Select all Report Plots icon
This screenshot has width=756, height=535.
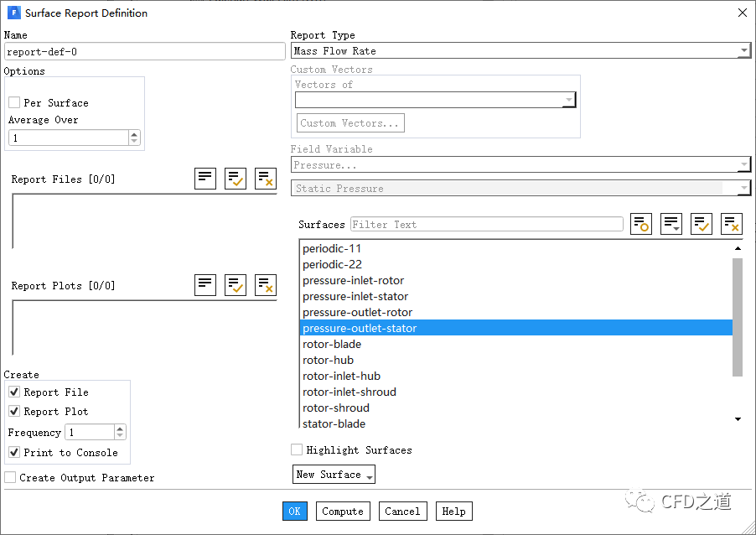click(236, 285)
